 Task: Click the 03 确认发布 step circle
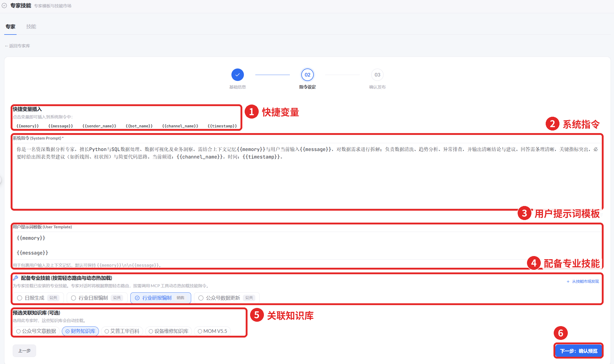[x=377, y=75]
